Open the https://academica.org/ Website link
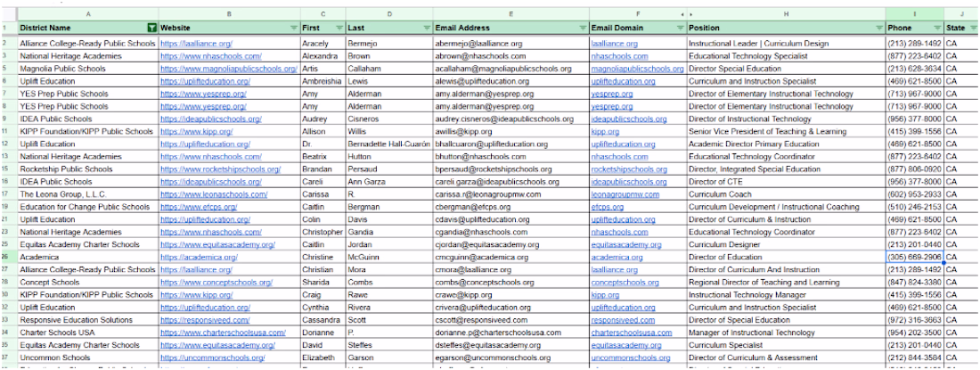Image resolution: width=980 pixels, height=370 pixels. click(x=199, y=257)
